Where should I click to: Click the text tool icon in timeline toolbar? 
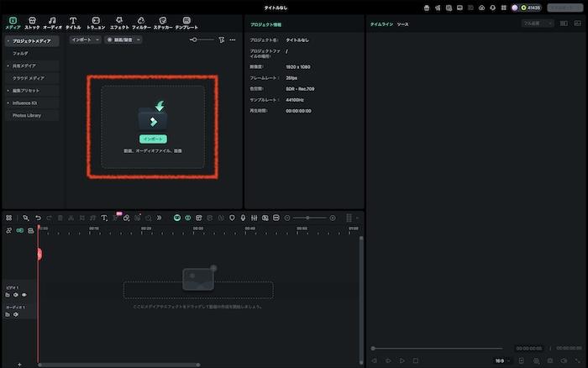coord(104,218)
